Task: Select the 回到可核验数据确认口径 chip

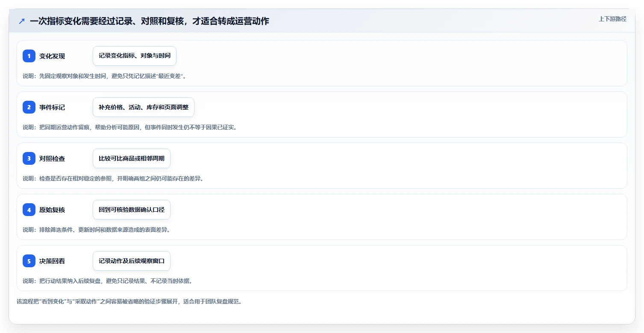Action: click(x=132, y=210)
